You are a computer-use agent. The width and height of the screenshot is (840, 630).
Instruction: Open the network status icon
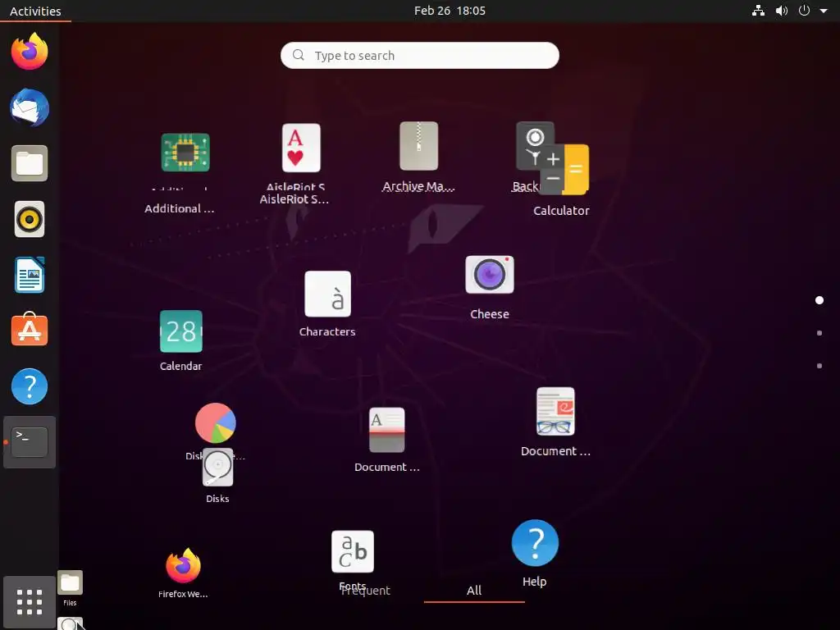click(758, 11)
